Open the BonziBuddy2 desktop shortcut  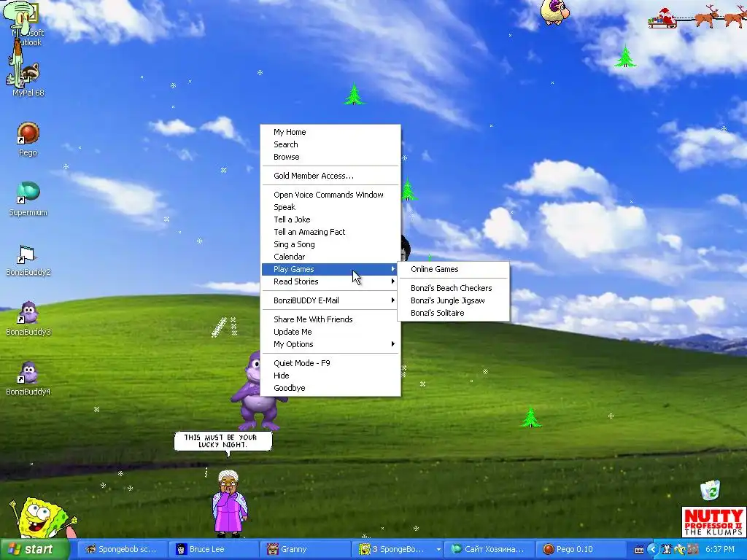(28, 260)
